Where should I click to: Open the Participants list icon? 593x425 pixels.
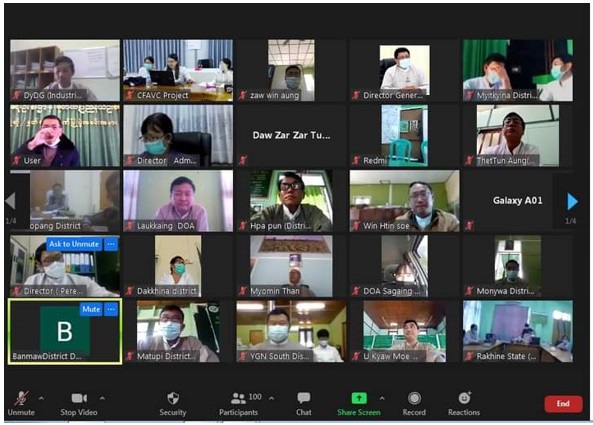(x=238, y=398)
